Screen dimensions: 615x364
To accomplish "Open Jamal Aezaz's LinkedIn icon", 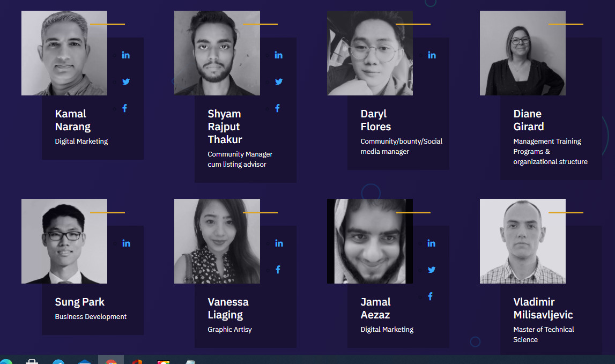I will click(432, 243).
